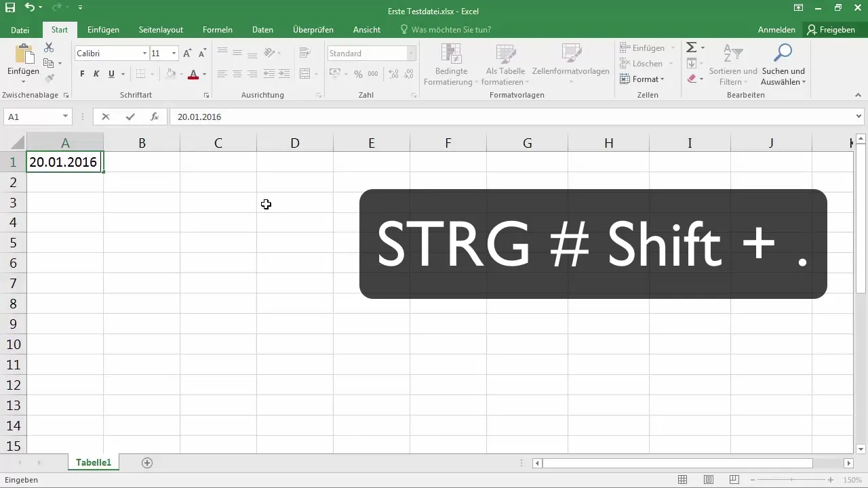This screenshot has height=488, width=868.
Task: Switch to the Formeln tab
Action: click(x=218, y=30)
